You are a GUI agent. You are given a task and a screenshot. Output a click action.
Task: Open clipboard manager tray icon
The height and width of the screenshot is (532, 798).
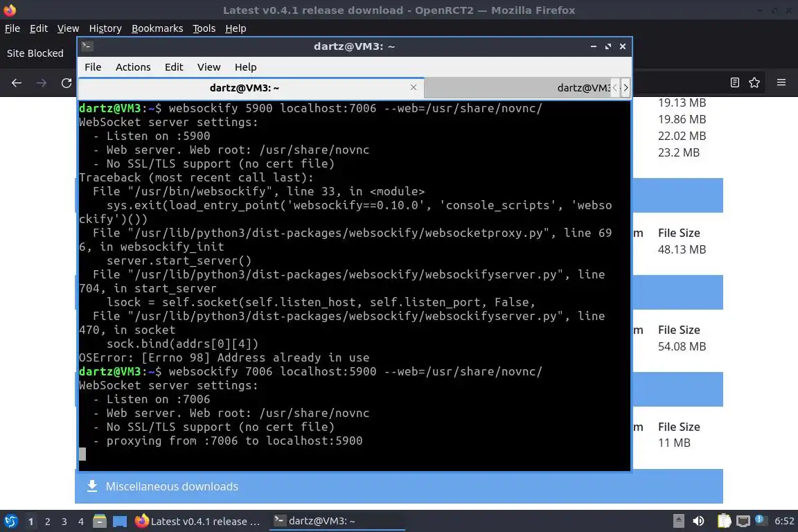[724, 521]
